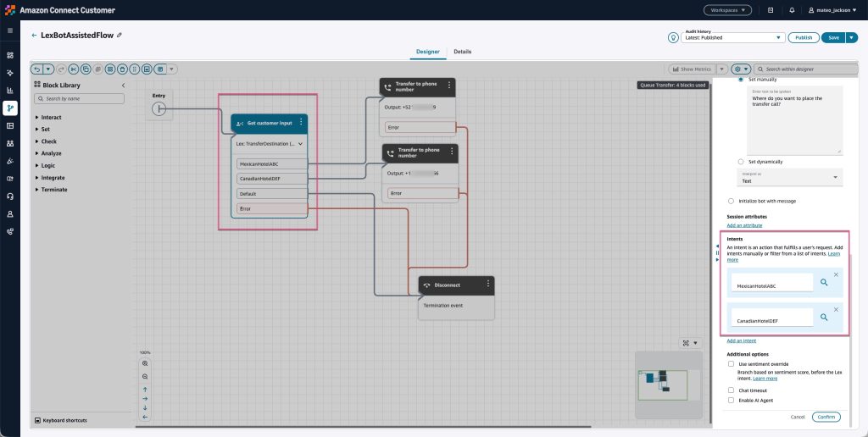
Task: Collapse the Block Library panel
Action: pyautogui.click(x=124, y=86)
